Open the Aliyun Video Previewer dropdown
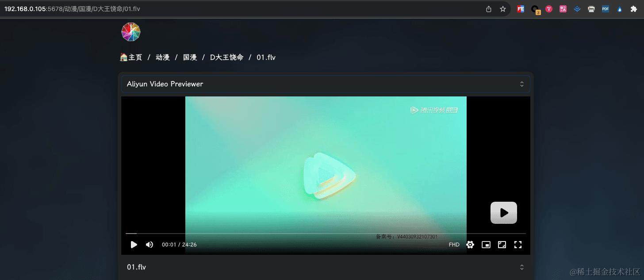The width and height of the screenshot is (644, 280). [326, 84]
